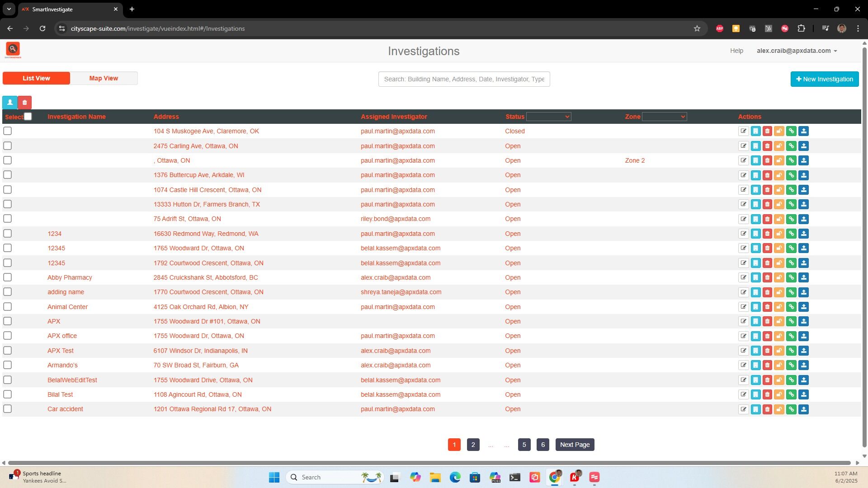Click inside the search investigations field
The height and width of the screenshot is (488, 868).
click(464, 79)
